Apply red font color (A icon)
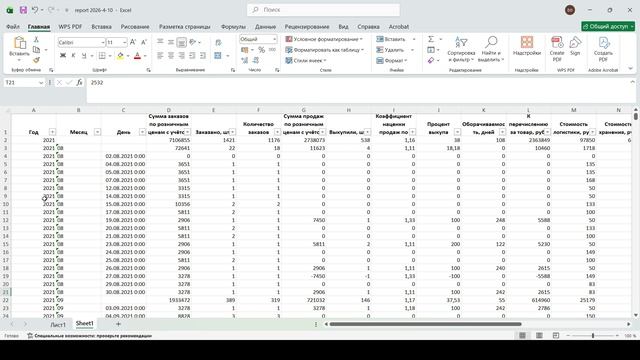This screenshot has height=360, width=640. (x=137, y=56)
